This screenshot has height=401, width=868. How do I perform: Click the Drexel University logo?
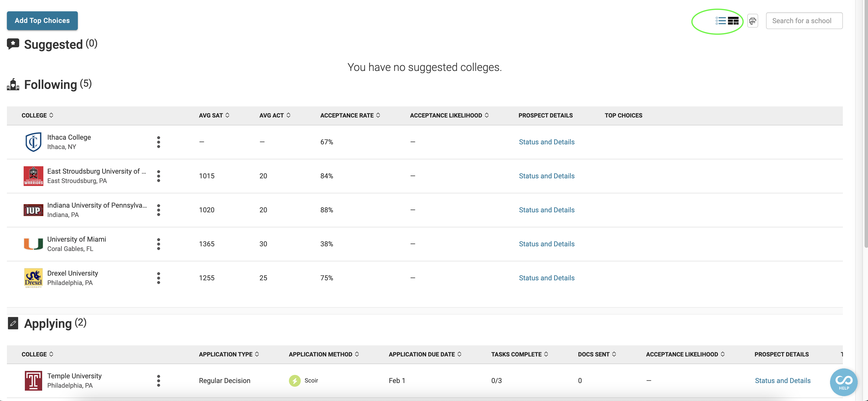[33, 278]
